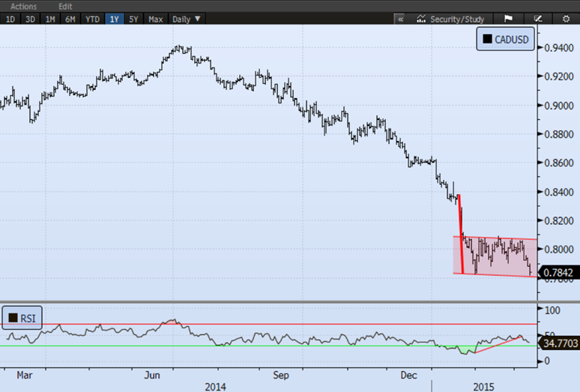Click the collapse toolbar double-arrow icon
Image resolution: width=580 pixels, height=392 pixels.
[x=400, y=19]
